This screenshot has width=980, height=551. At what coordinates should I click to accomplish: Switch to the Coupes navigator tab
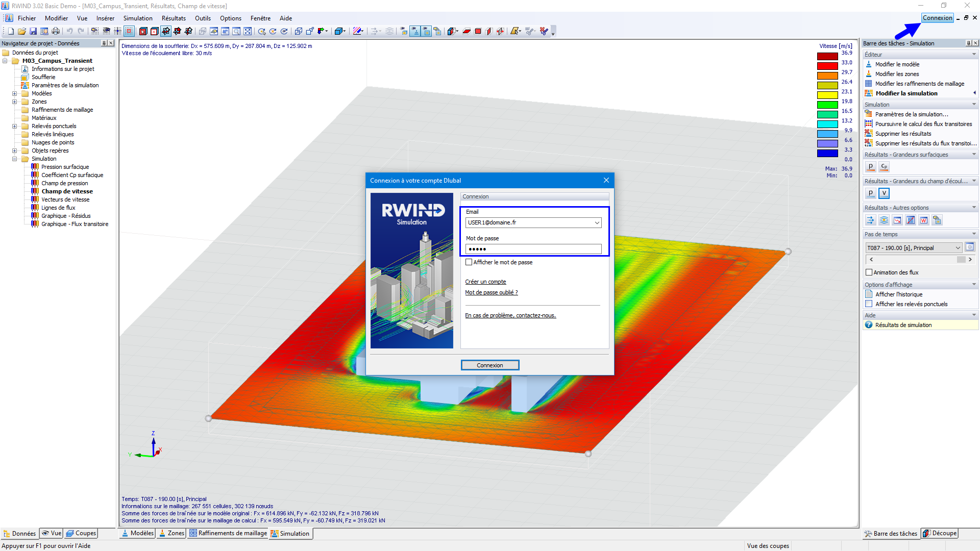click(81, 533)
